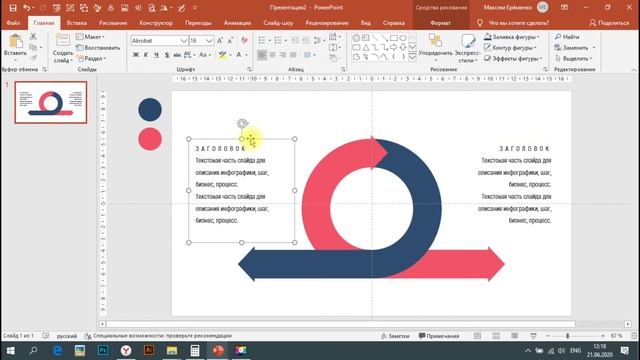Clear all formatting with the eraser icon
640x360 pixels.
click(x=244, y=40)
